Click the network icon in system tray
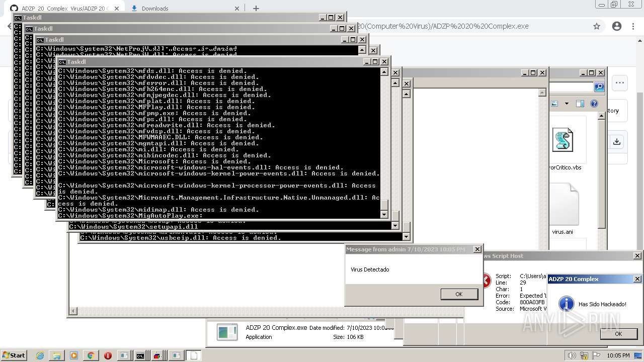644x362 pixels. (584, 355)
